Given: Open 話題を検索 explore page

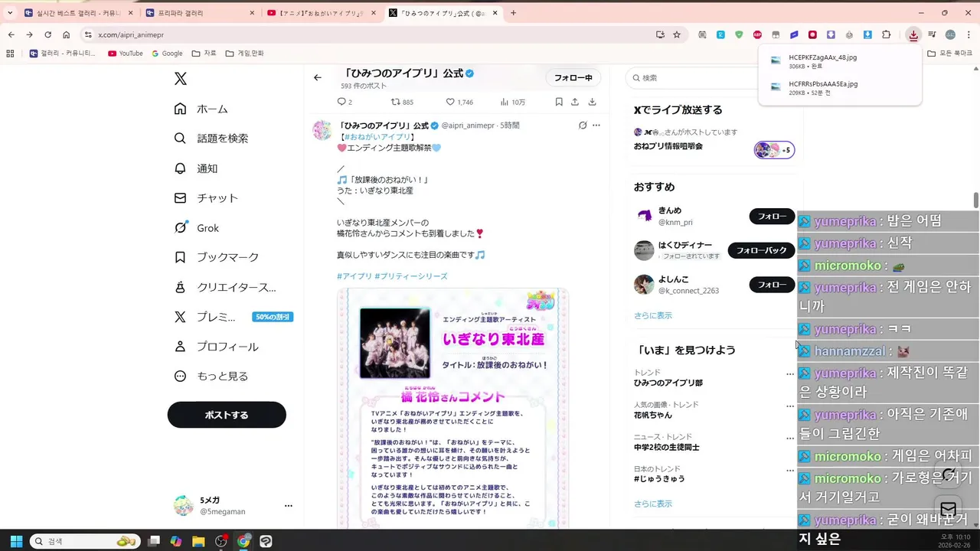Looking at the screenshot, I should tap(211, 139).
